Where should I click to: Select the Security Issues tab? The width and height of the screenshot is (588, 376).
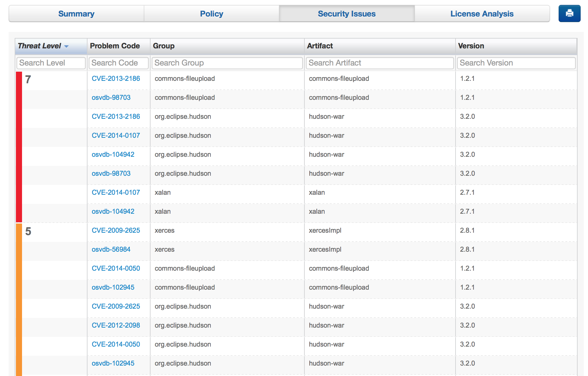[x=346, y=14]
